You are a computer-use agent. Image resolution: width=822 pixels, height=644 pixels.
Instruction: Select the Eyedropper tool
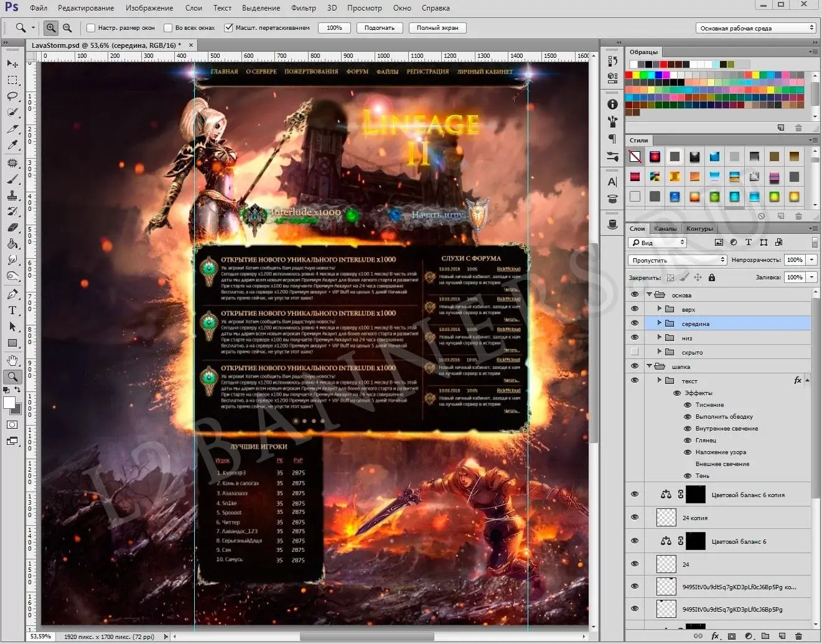(12, 145)
